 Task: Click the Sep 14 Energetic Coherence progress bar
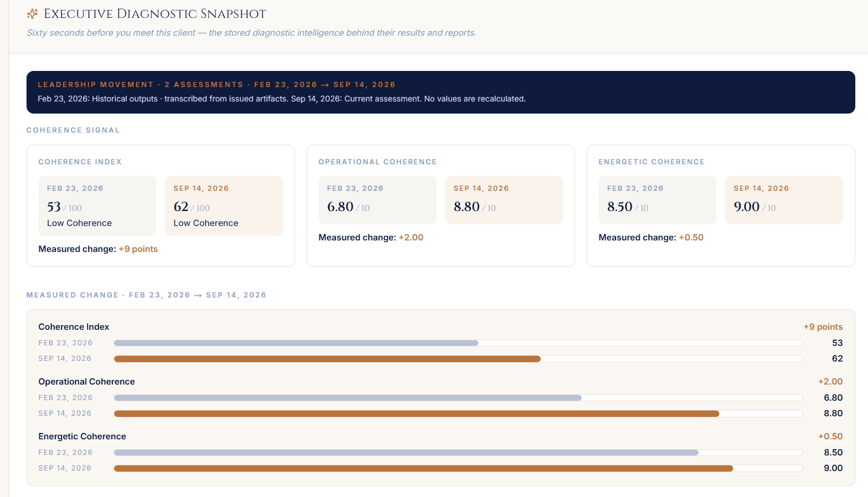(458, 468)
